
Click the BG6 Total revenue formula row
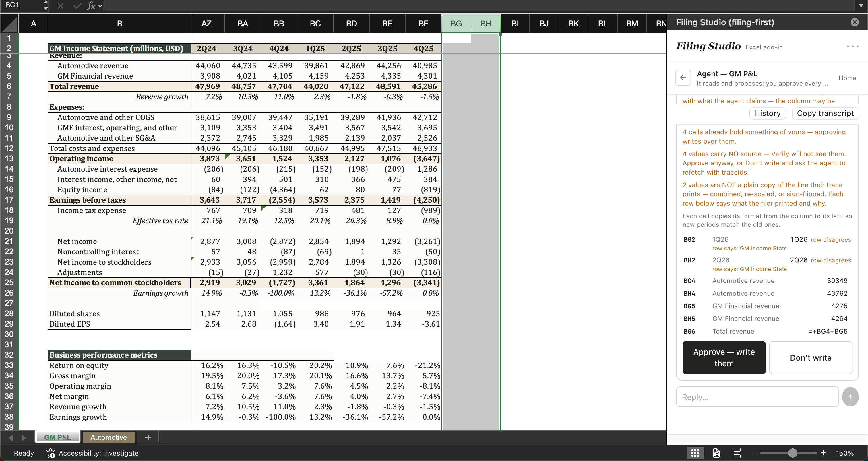click(767, 331)
